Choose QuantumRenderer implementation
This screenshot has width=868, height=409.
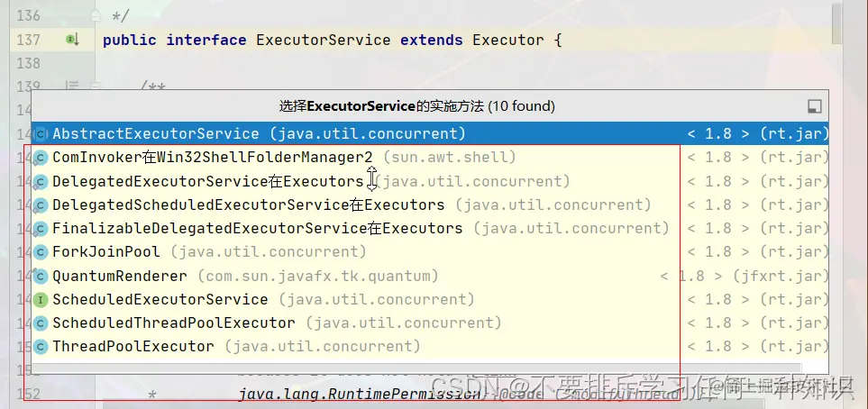pyautogui.click(x=430, y=277)
